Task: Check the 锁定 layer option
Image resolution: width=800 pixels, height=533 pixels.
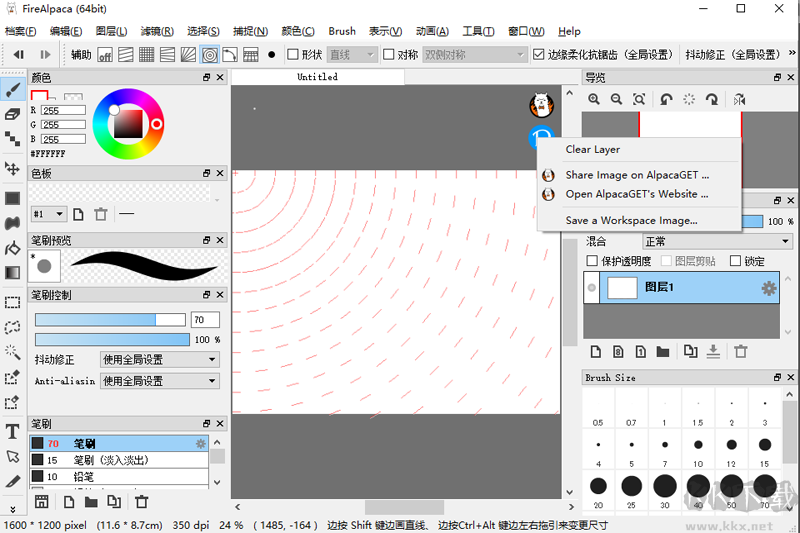Action: [x=736, y=261]
